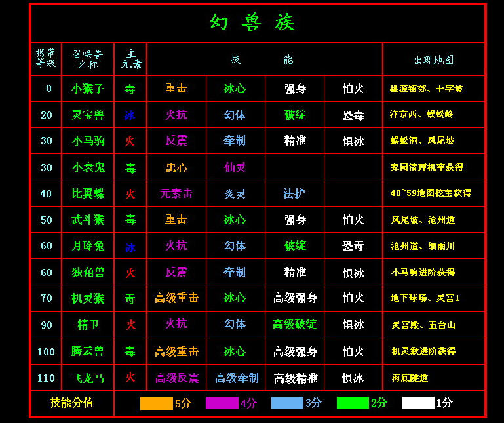
Task: Click the 高级破绽 skill cell
Action: 295,324
